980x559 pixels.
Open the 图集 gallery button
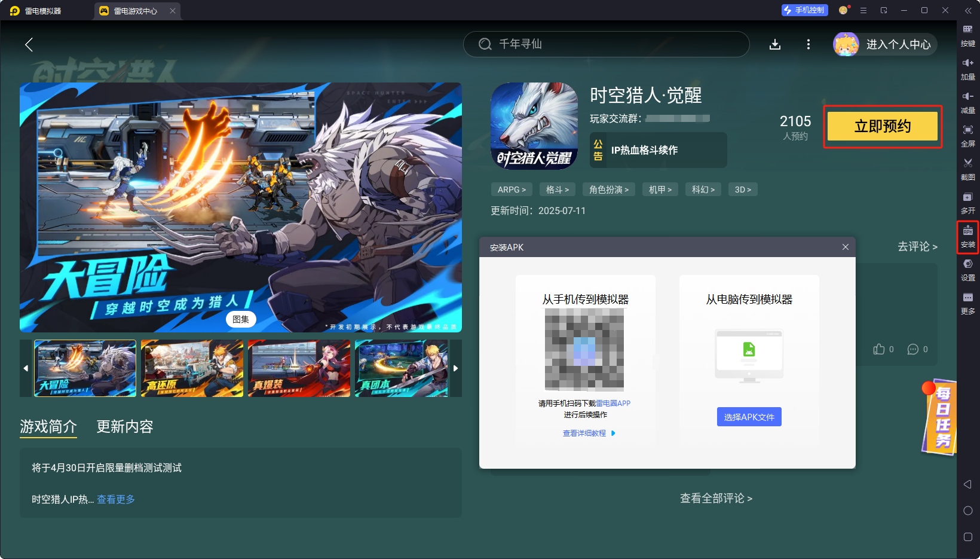(241, 319)
